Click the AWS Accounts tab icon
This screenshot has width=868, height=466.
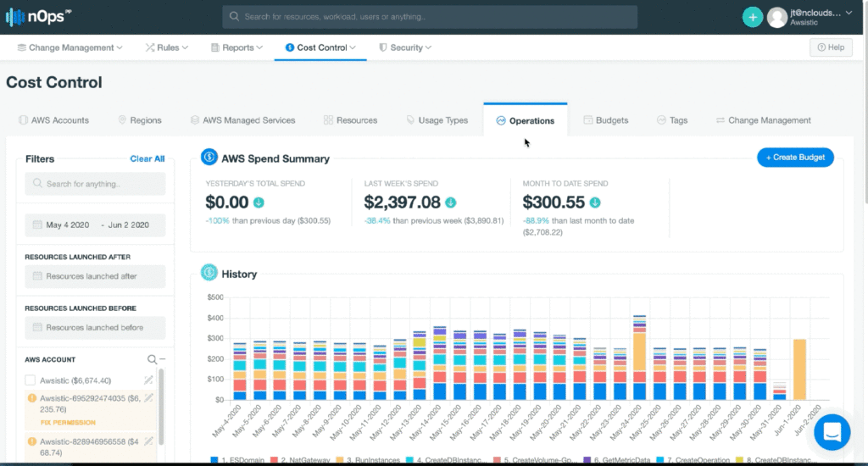(23, 120)
